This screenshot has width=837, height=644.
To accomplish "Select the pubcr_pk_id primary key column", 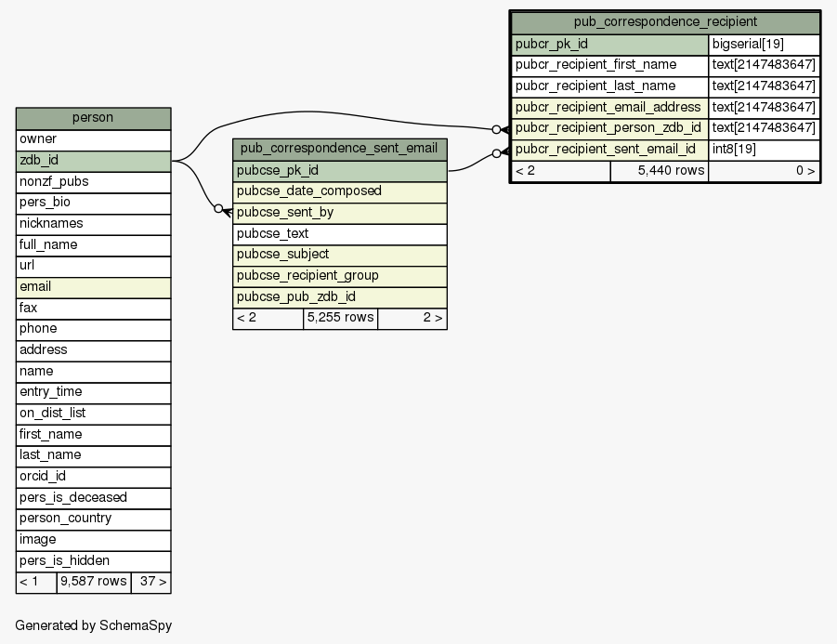I will tap(608, 44).
